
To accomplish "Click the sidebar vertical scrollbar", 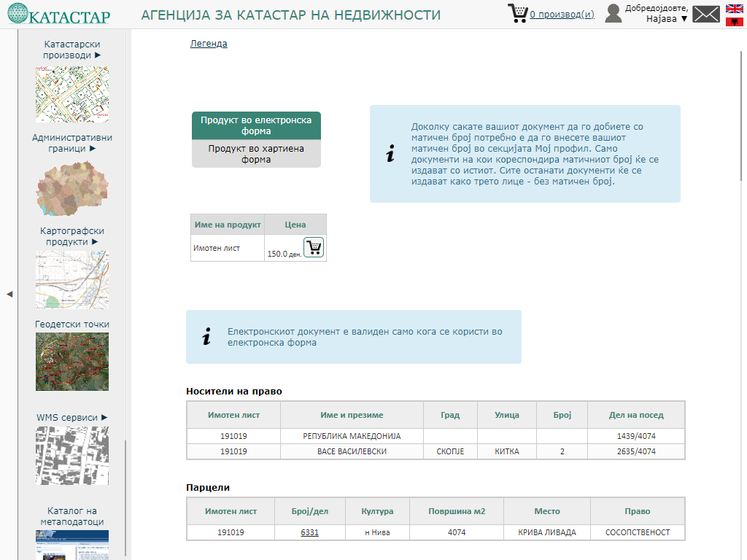I will click(125, 496).
